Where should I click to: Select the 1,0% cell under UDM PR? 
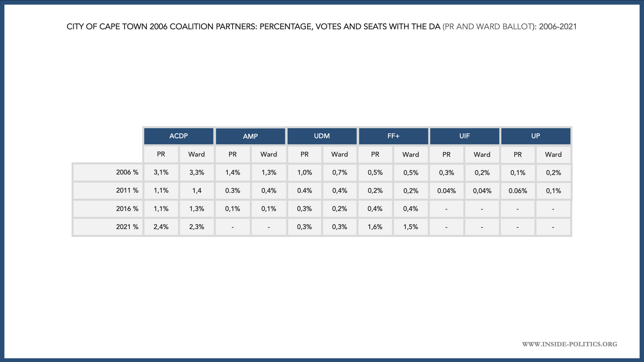[305, 172]
